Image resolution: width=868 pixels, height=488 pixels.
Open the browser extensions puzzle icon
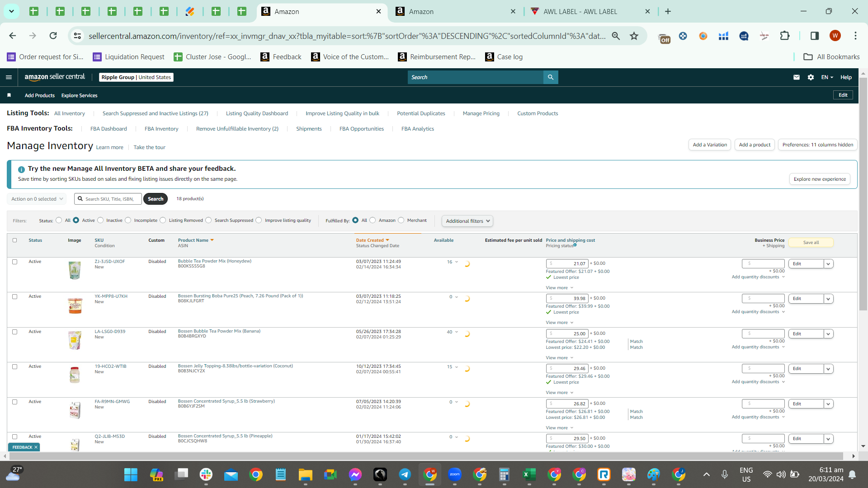pos(785,36)
